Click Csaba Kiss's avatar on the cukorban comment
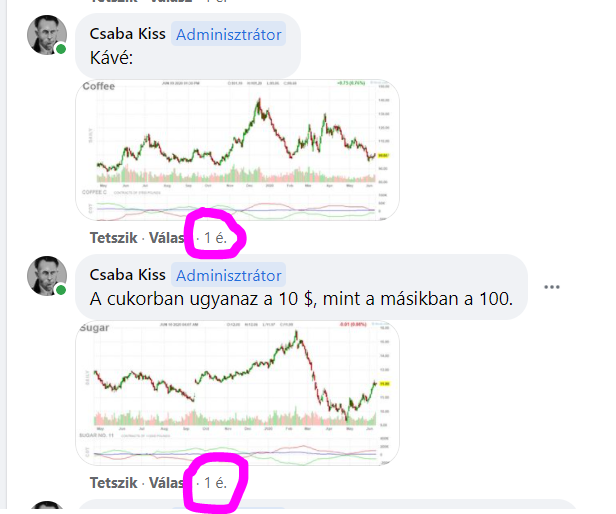Viewport: 616px width, 514px height. 47,276
